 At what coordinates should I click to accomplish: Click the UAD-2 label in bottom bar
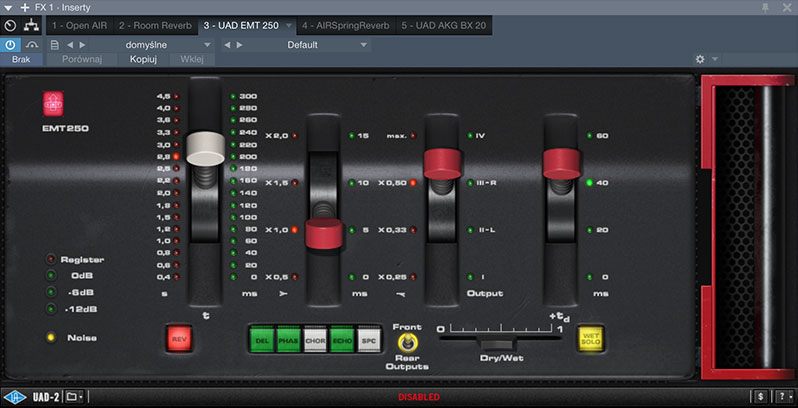(x=47, y=397)
